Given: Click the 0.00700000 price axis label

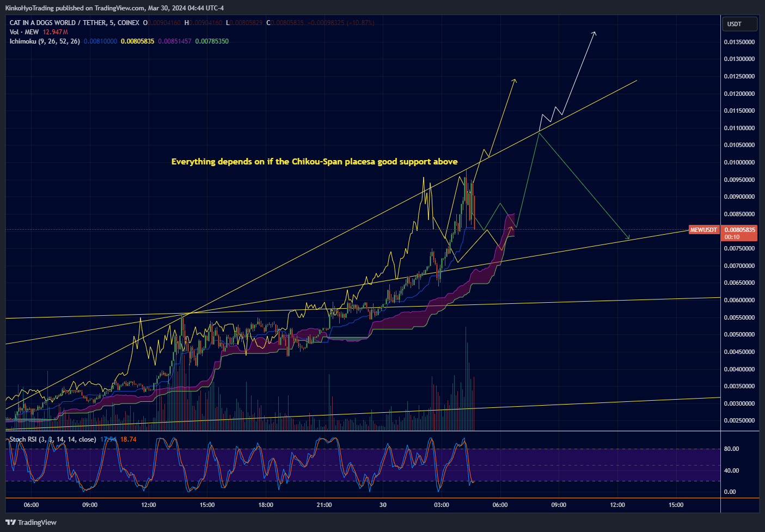Looking at the screenshot, I should point(739,266).
